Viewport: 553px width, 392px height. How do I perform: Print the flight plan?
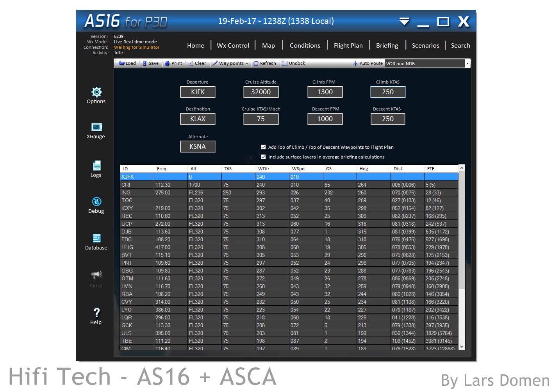(173, 63)
